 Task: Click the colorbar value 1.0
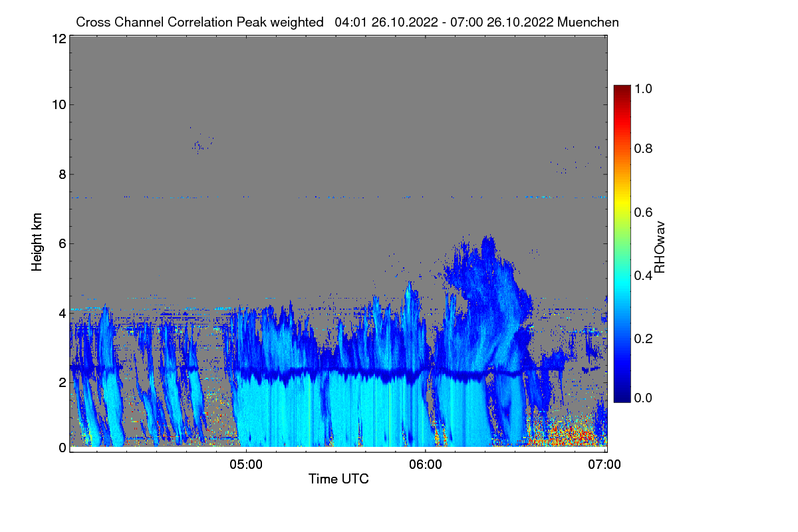click(x=644, y=88)
